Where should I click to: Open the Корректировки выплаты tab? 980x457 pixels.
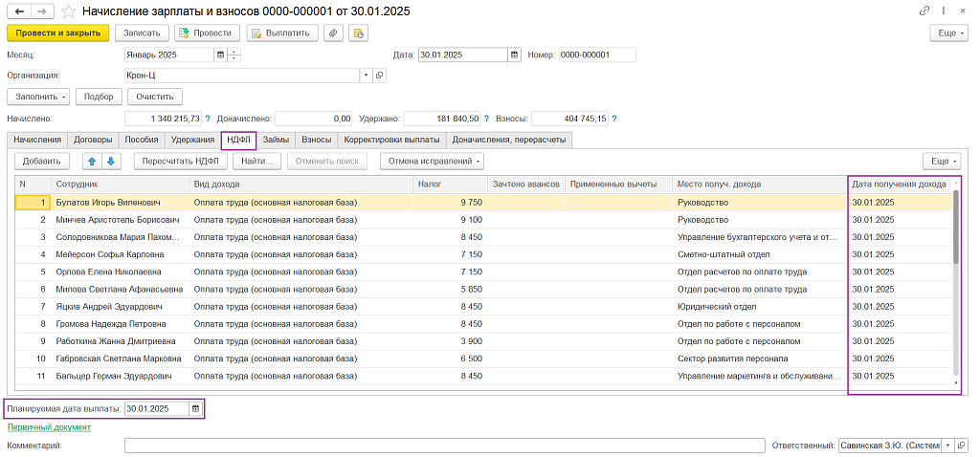pos(391,141)
